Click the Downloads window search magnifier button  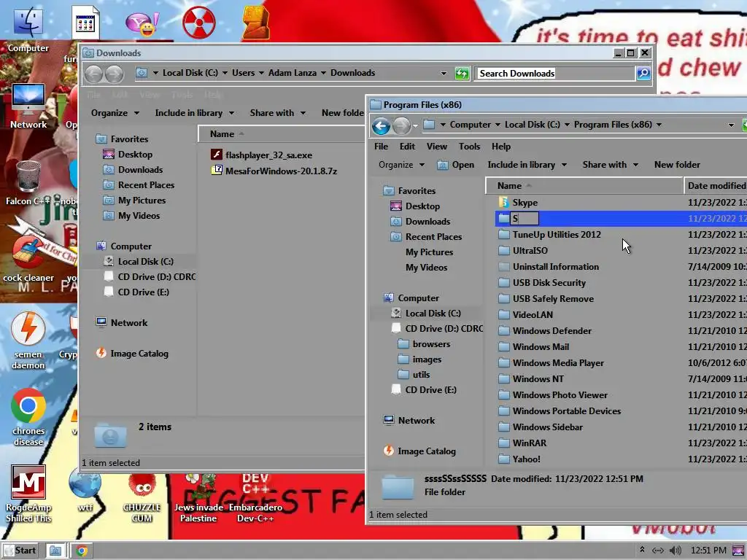pyautogui.click(x=643, y=74)
